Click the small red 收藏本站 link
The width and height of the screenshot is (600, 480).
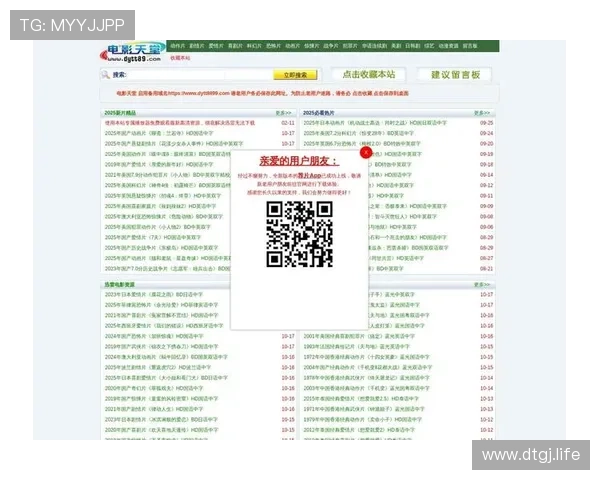pyautogui.click(x=180, y=58)
